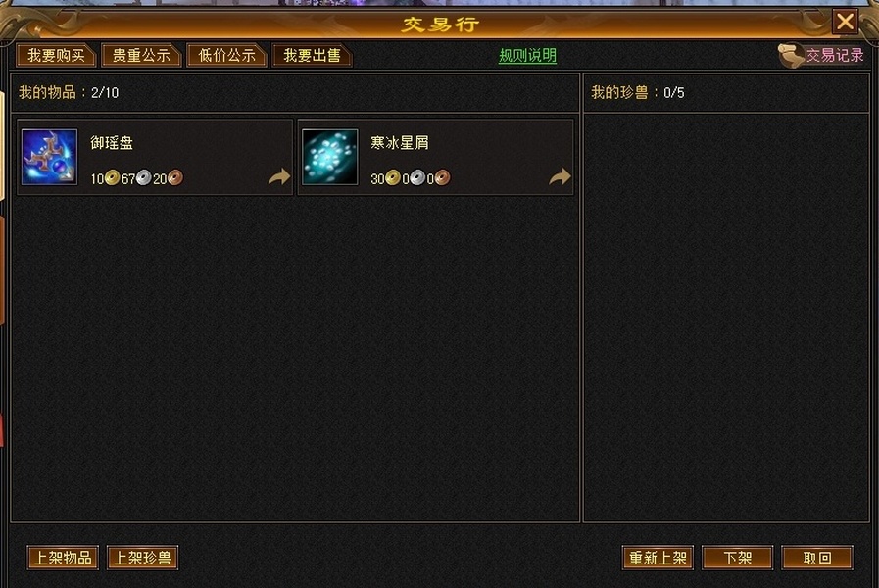Click the share arrow on 寒冰星屑 listing
The image size is (879, 588).
tap(559, 177)
